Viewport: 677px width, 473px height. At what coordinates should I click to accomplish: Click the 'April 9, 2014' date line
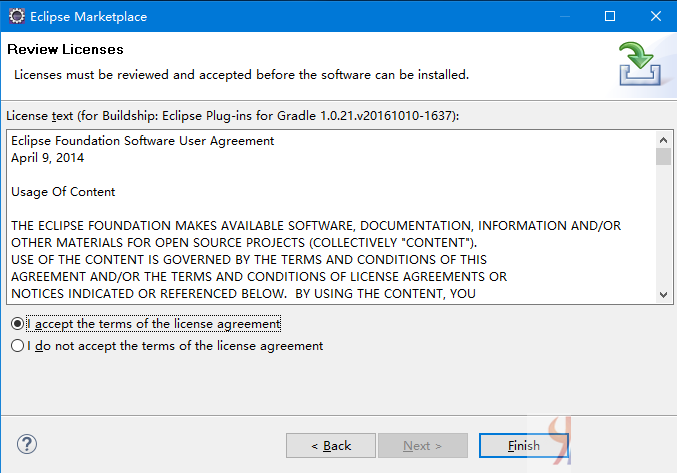47,158
